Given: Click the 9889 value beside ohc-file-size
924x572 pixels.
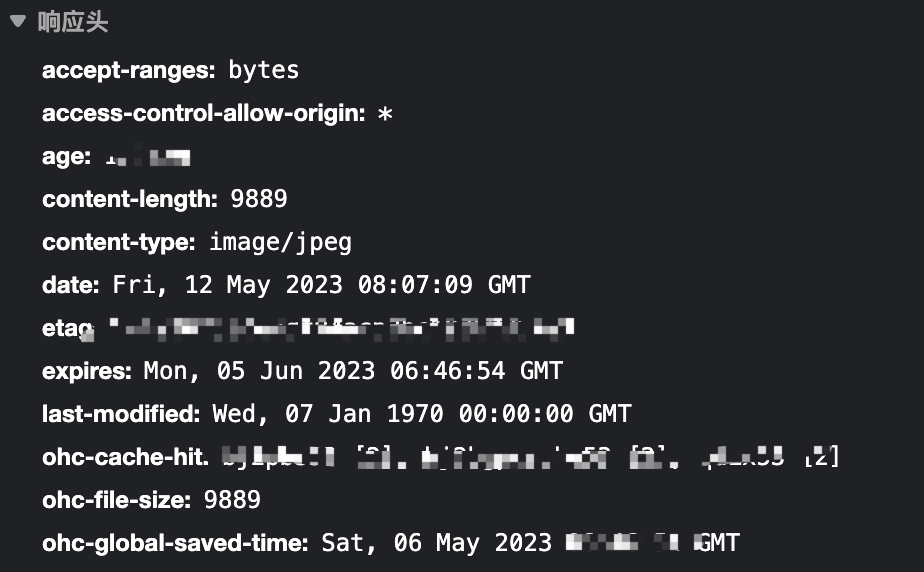Looking at the screenshot, I should 232,499.
